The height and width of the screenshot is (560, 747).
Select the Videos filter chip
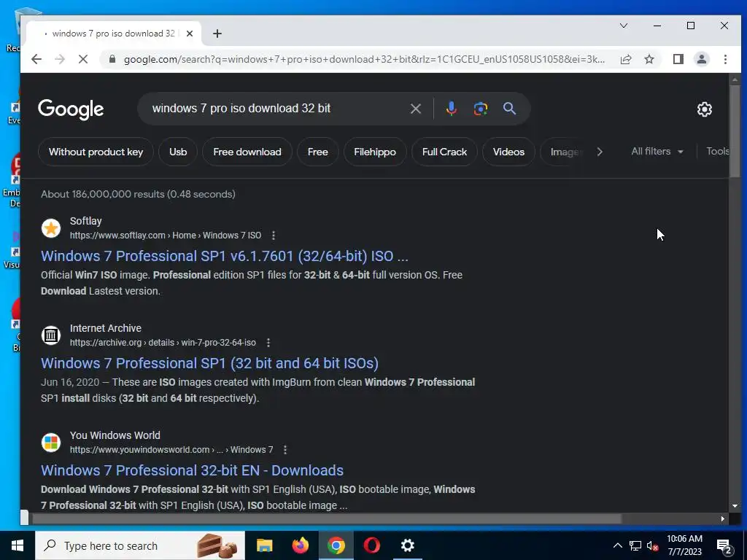(x=508, y=152)
